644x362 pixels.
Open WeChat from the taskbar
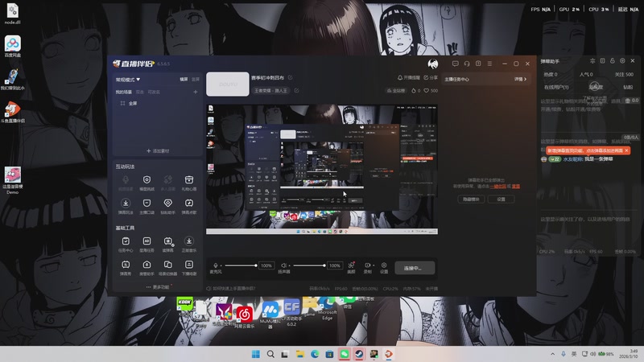(x=345, y=354)
